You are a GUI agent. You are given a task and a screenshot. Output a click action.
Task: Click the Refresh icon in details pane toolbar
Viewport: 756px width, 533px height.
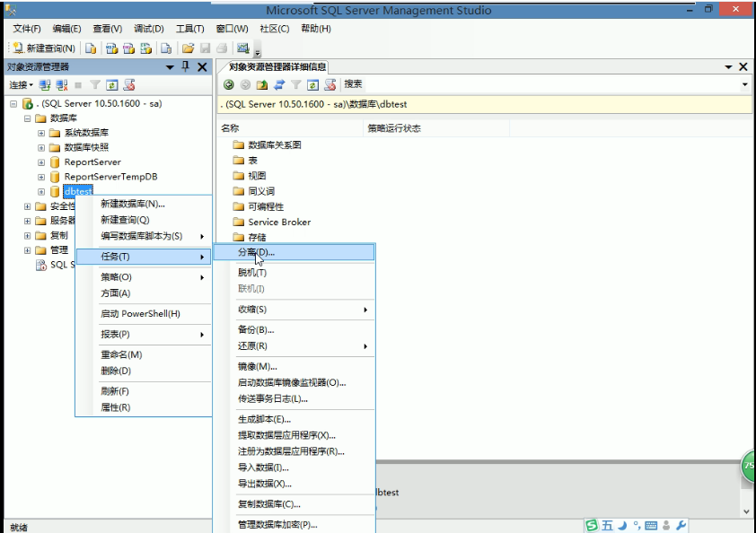(x=313, y=85)
